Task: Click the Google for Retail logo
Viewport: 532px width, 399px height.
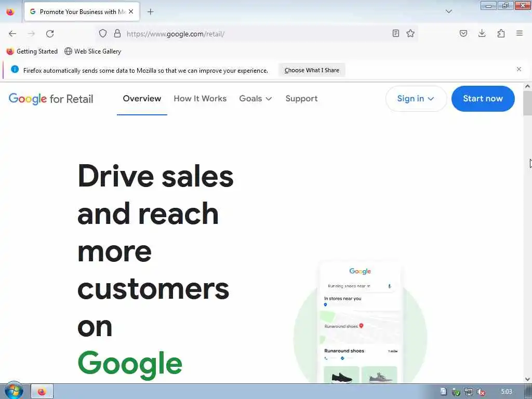Action: coord(51,99)
